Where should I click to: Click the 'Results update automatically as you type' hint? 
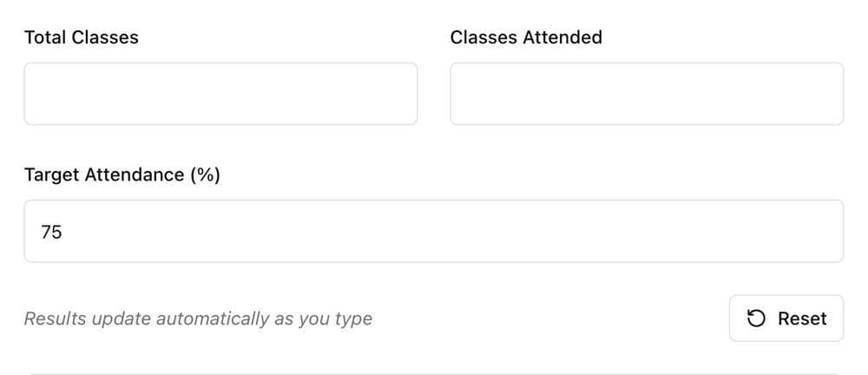[x=198, y=319]
